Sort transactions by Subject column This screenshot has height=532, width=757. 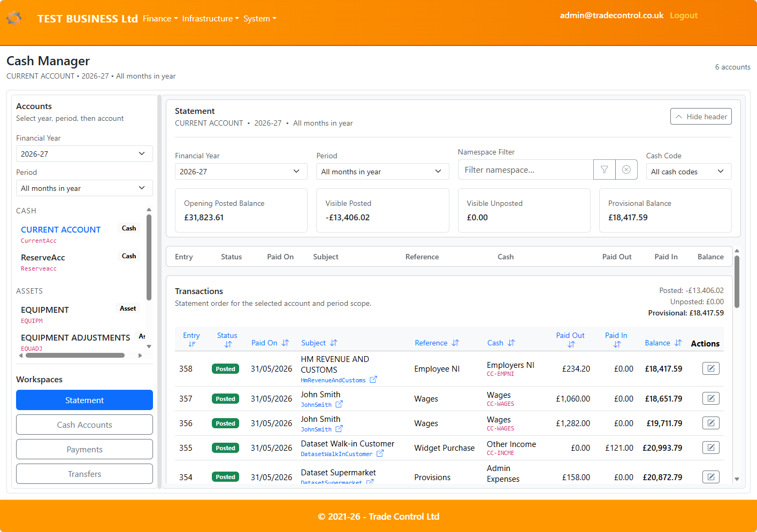319,343
